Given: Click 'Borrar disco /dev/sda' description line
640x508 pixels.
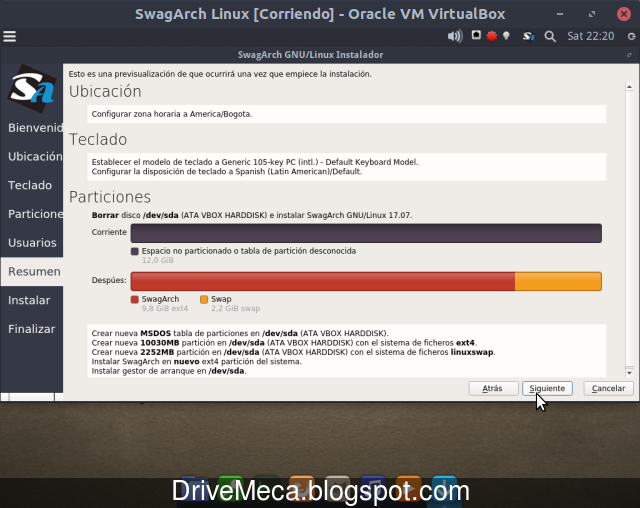Looking at the screenshot, I should pyautogui.click(x=252, y=215).
